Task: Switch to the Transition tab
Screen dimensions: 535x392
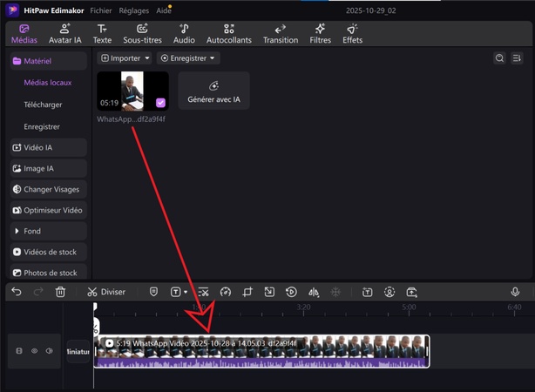Action: point(280,34)
